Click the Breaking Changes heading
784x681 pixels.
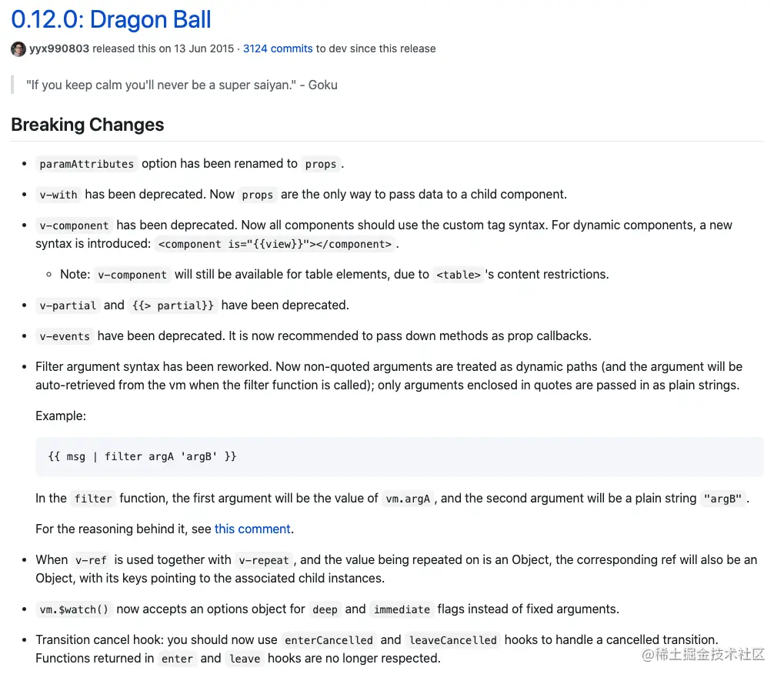point(88,125)
